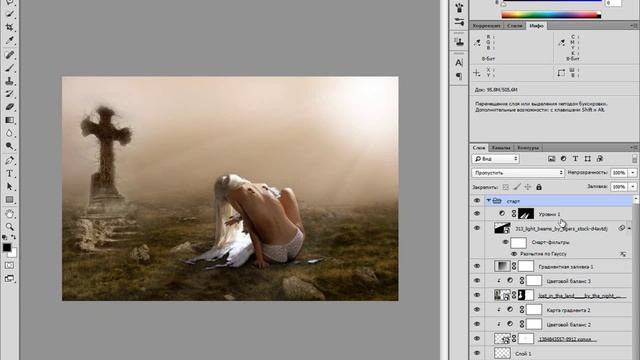Select the Gradient tool

(10, 120)
